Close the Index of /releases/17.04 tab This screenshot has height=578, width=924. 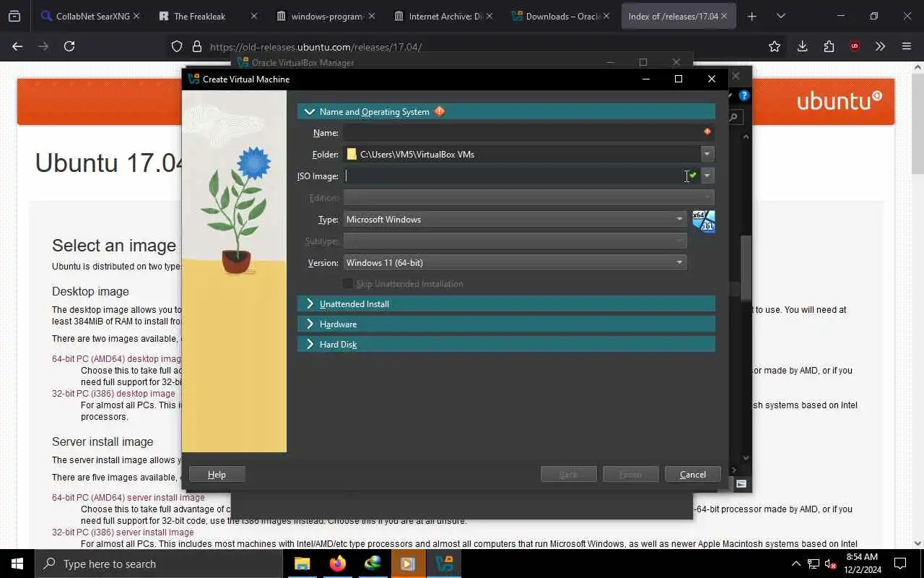(x=724, y=16)
